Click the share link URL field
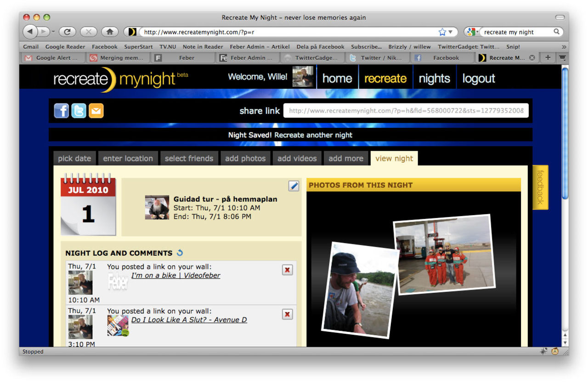The width and height of the screenshot is (588, 382). click(406, 111)
